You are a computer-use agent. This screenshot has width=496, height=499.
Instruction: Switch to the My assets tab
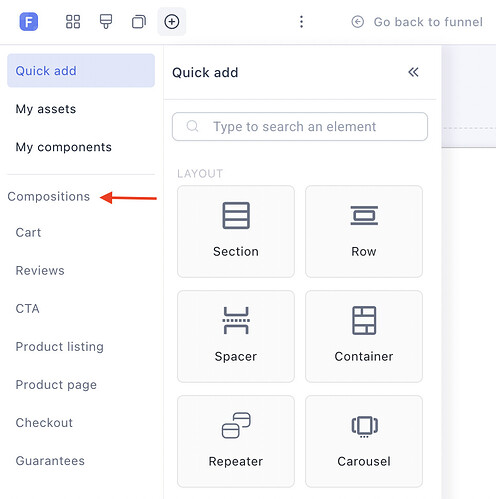tap(46, 109)
